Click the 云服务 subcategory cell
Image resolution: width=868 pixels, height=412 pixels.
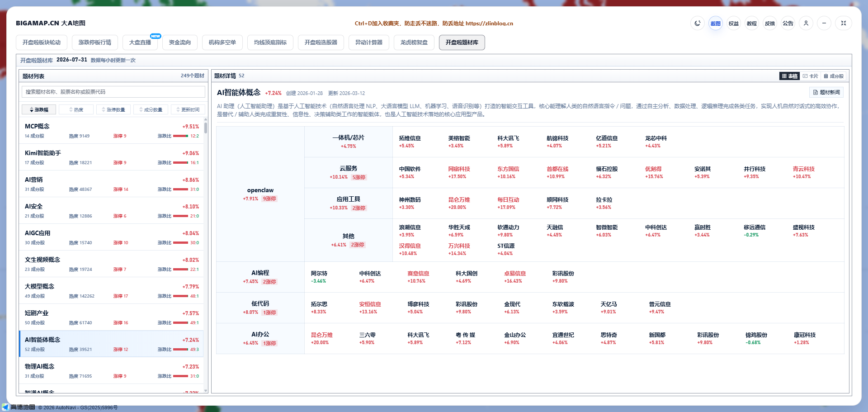point(349,172)
